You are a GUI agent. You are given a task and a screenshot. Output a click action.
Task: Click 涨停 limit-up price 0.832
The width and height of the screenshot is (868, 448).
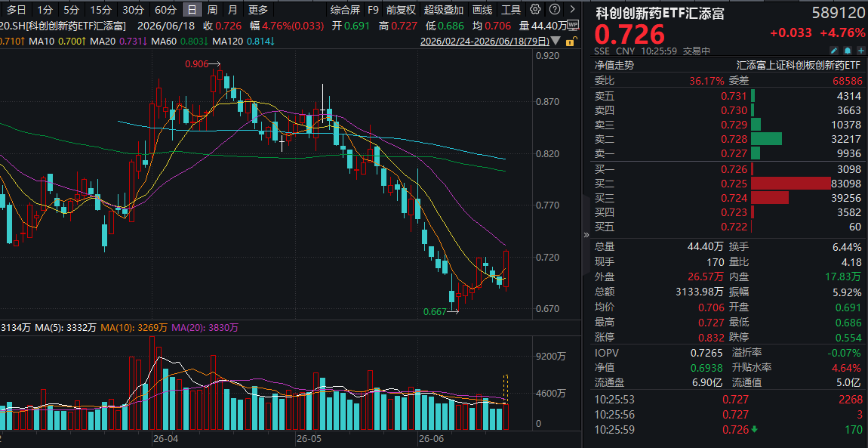pos(711,337)
